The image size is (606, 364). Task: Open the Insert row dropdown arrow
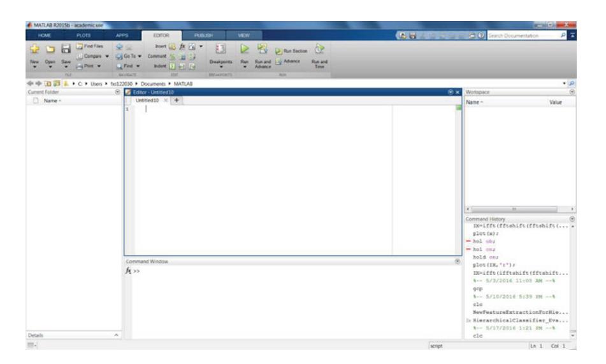201,46
